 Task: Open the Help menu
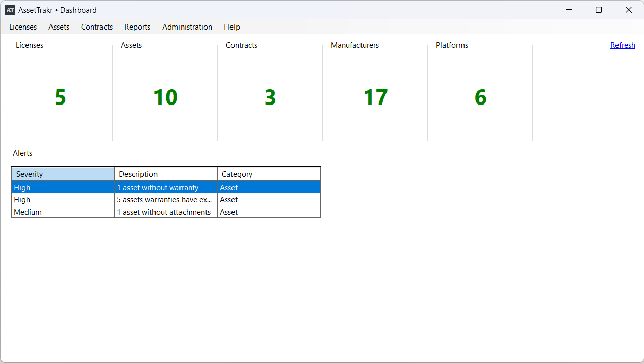[232, 27]
